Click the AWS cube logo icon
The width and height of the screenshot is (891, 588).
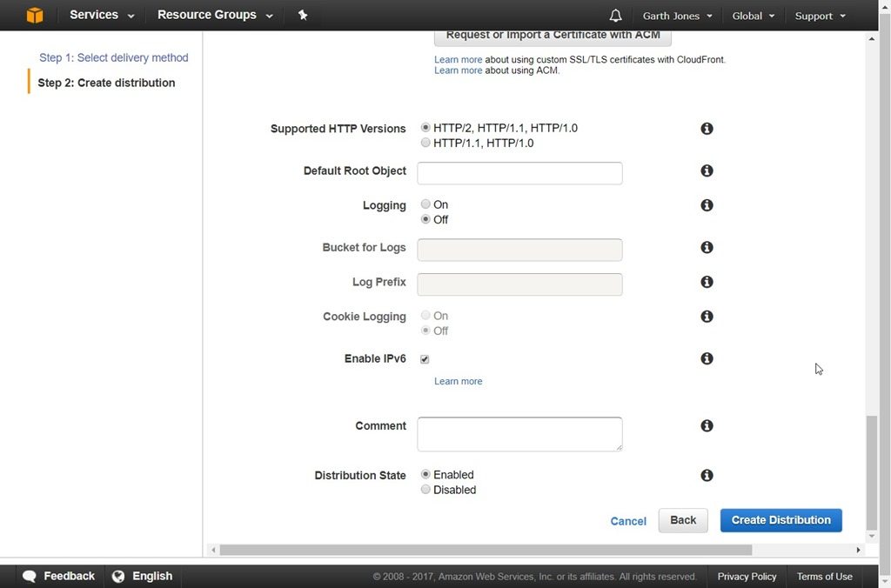coord(34,16)
